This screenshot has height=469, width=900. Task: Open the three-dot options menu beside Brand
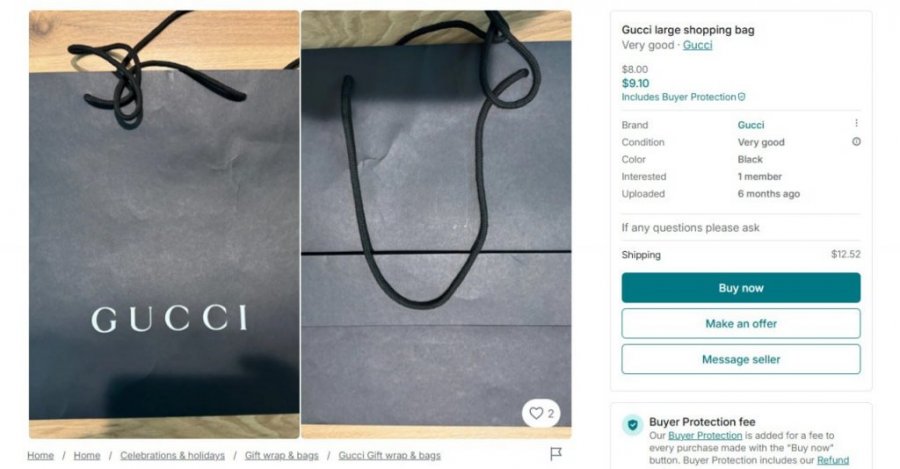point(856,123)
